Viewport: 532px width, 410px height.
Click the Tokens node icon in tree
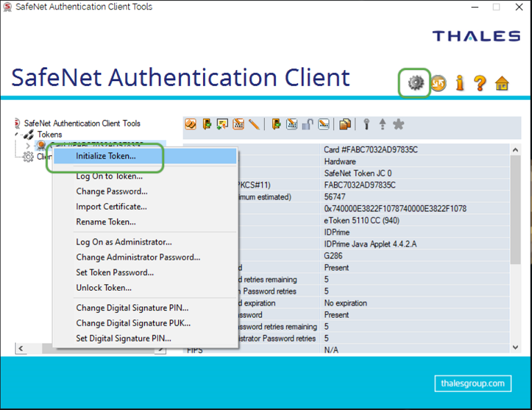pyautogui.click(x=29, y=134)
